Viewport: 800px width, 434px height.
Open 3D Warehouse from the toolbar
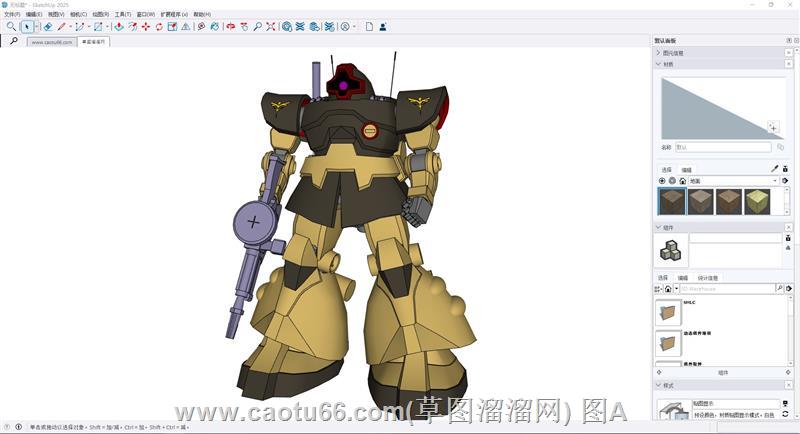point(287,27)
